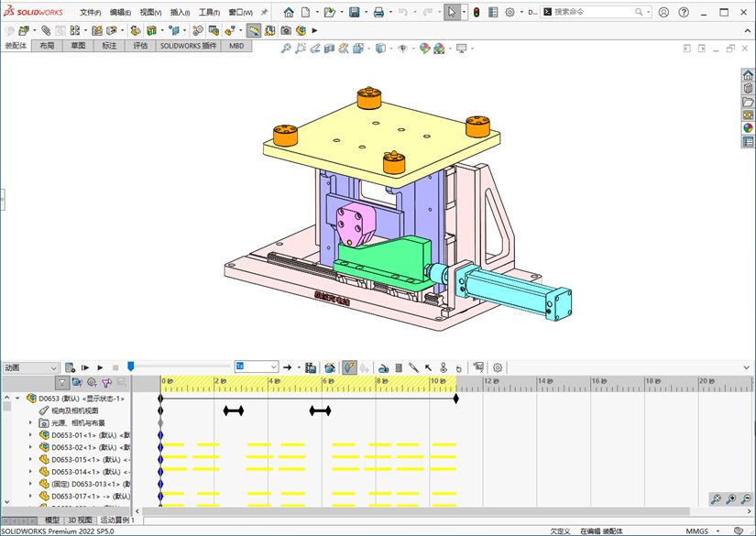Click the 10-second end key diamond on timeline
The width and height of the screenshot is (756, 536).
tap(455, 398)
